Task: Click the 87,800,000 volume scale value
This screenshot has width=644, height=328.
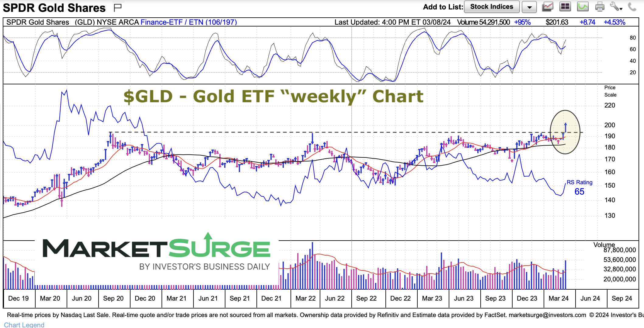Action: (x=620, y=250)
